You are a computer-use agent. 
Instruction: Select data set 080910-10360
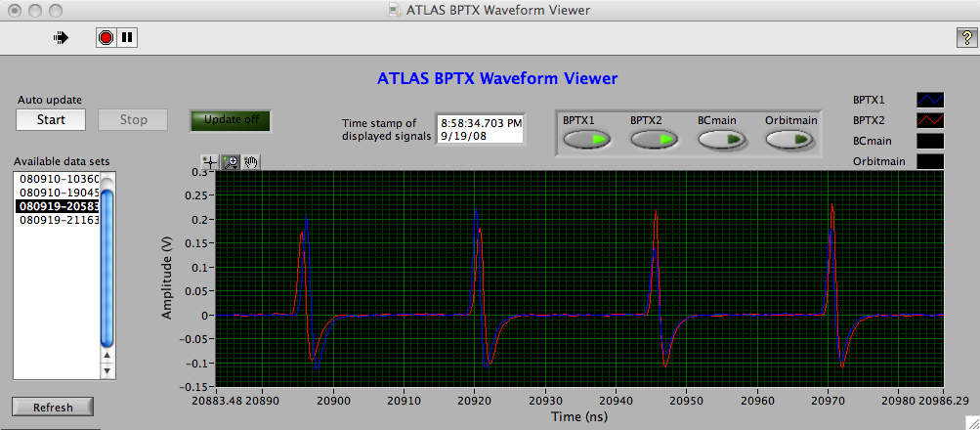pos(57,179)
